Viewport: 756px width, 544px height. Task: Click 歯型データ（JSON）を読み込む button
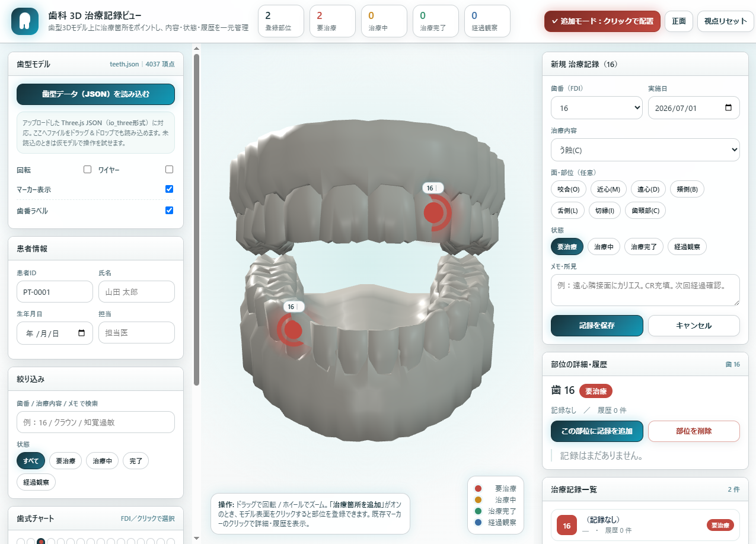pyautogui.click(x=95, y=94)
